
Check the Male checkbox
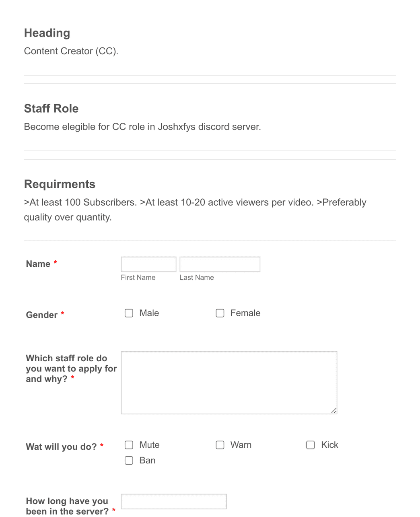pyautogui.click(x=129, y=313)
